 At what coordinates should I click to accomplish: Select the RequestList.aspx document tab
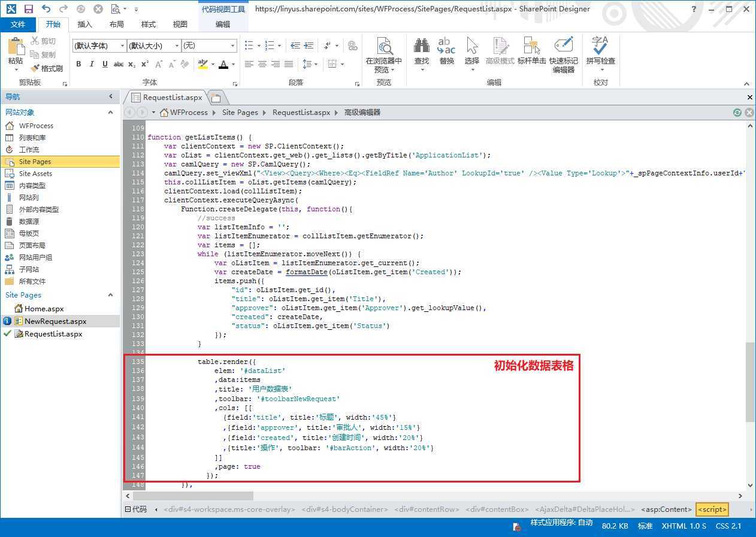pyautogui.click(x=167, y=98)
